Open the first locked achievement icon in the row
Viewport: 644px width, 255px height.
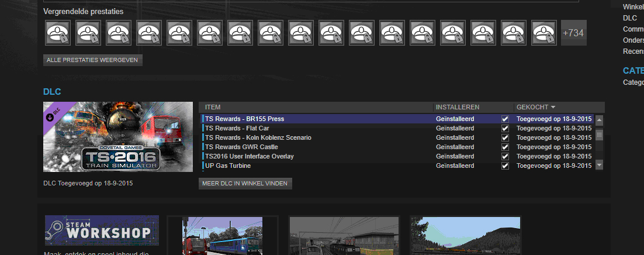coord(58,33)
